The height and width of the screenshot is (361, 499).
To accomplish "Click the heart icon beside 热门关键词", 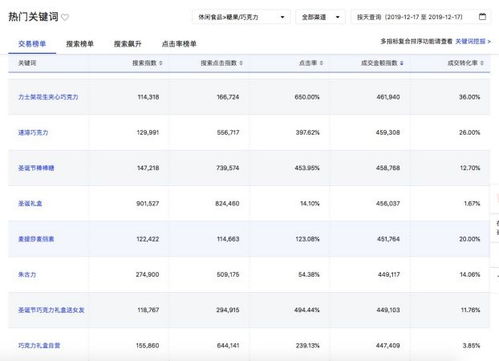I will pyautogui.click(x=65, y=17).
